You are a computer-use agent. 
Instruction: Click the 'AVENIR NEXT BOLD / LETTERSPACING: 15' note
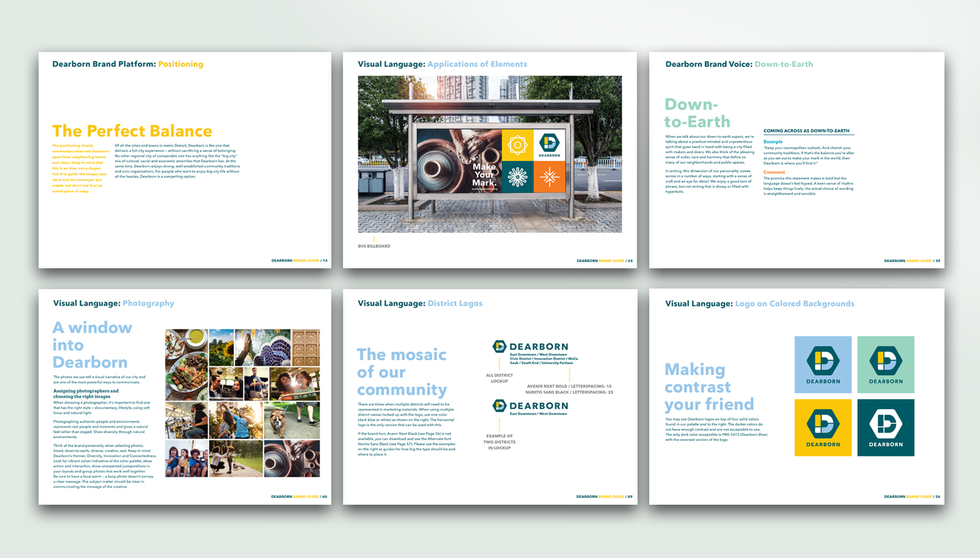tap(569, 386)
